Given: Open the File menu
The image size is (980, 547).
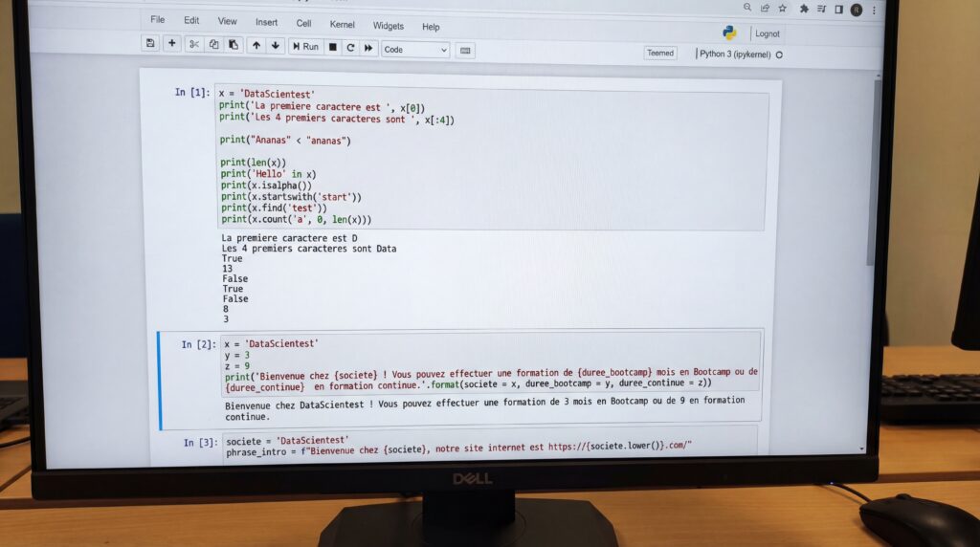Looking at the screenshot, I should (158, 19).
